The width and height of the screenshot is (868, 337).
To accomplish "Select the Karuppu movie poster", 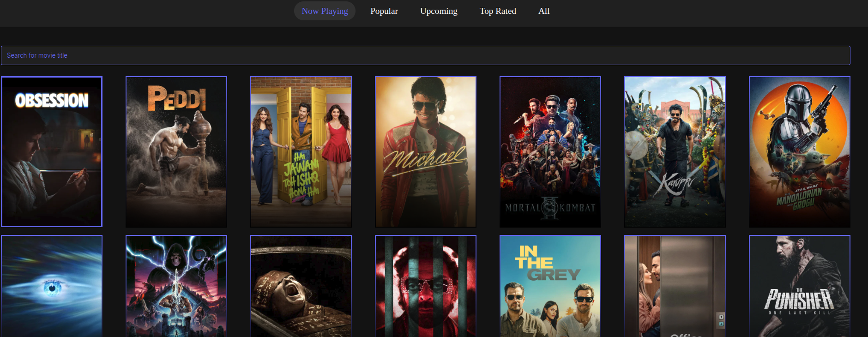I will pyautogui.click(x=675, y=151).
